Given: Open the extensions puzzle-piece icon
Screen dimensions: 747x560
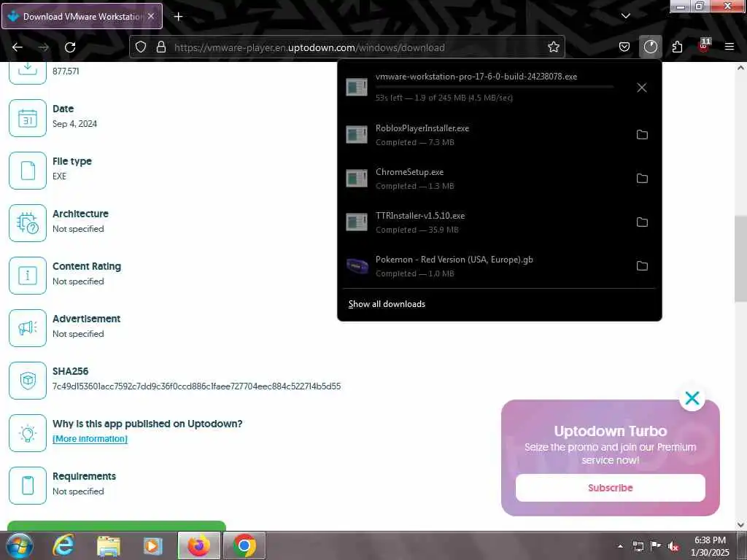Looking at the screenshot, I should pyautogui.click(x=677, y=47).
